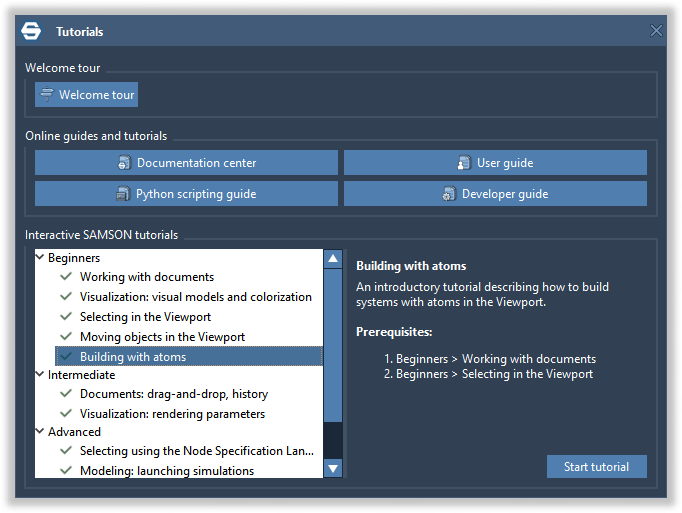This screenshot has height=513, width=682.
Task: Select Documents: drag-and-drop, history tutorial
Action: coord(174,394)
